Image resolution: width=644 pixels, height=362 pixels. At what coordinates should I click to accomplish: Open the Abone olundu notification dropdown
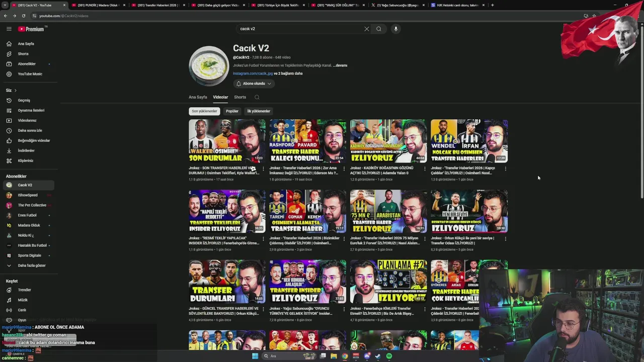click(x=254, y=83)
